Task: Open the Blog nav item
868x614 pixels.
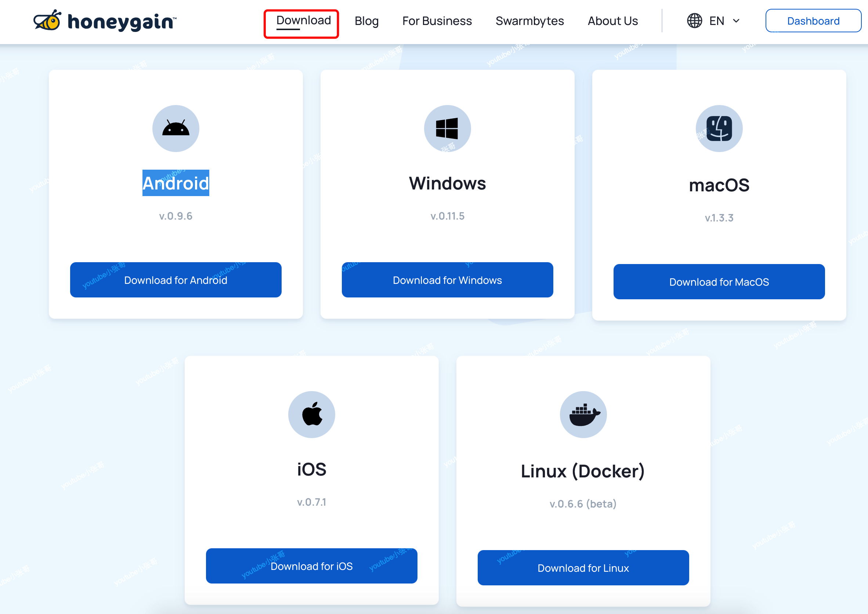Action: tap(366, 21)
